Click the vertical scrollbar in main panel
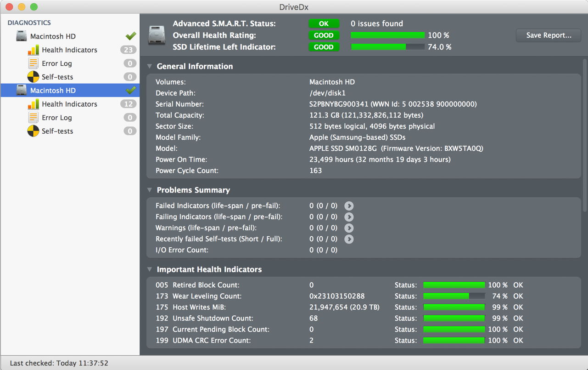Image resolution: width=588 pixels, height=370 pixels. click(x=584, y=138)
